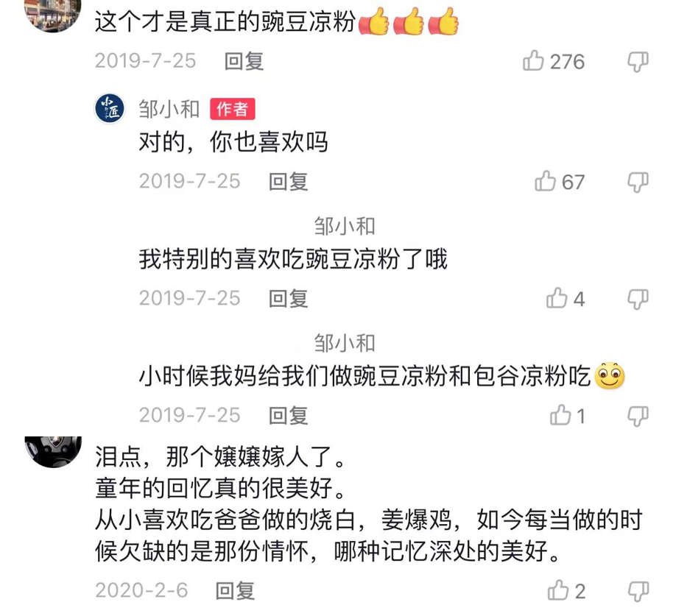Screen dimensions: 676x616
Task: Dislike the reply '对的,你也喜欢吗'
Action: (x=638, y=182)
